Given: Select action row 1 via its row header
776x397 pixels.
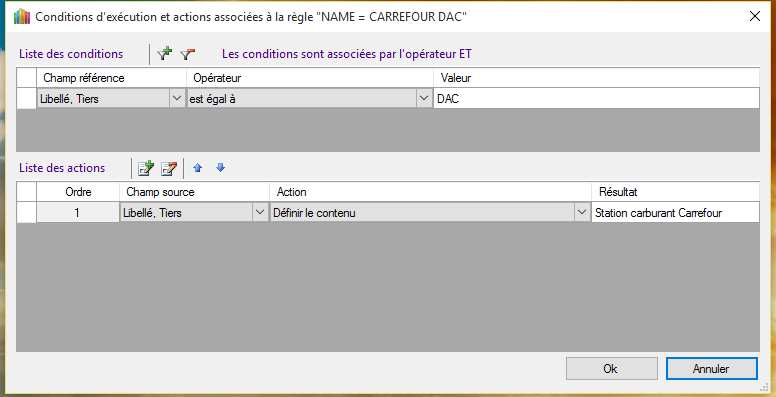Looking at the screenshot, I should (x=27, y=213).
